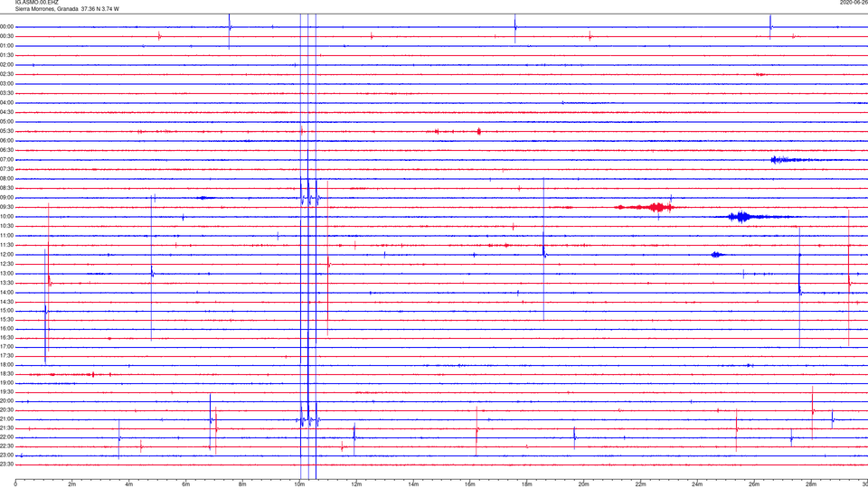Viewport: 868px width, 488px height.
Task: Select the 09:00 trace time label
Action: coord(7,198)
